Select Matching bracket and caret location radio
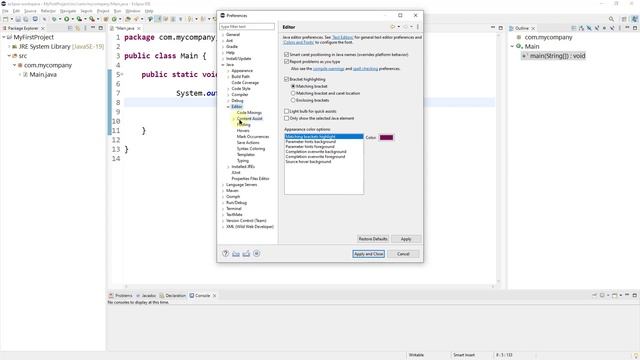Screen dimensions: 640x360 (293, 93)
